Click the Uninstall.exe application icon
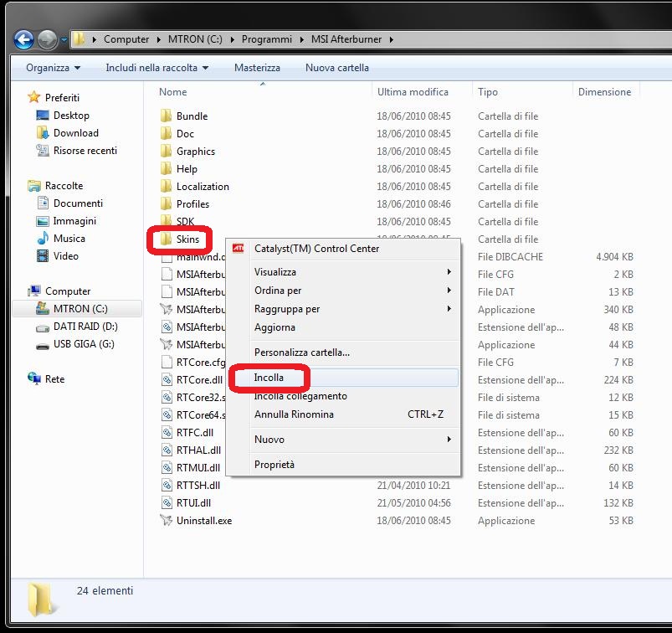Image resolution: width=672 pixels, height=633 pixels. point(167,520)
